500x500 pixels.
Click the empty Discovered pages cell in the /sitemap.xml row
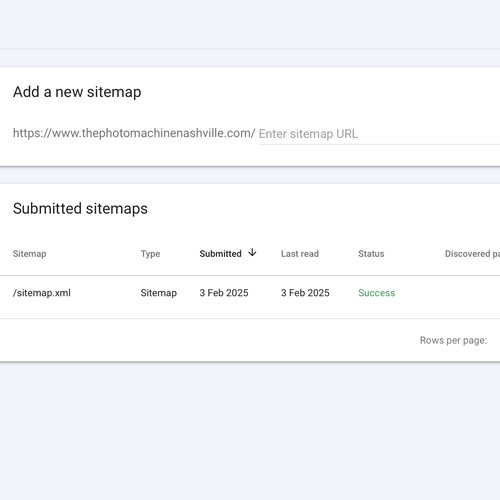[472, 293]
